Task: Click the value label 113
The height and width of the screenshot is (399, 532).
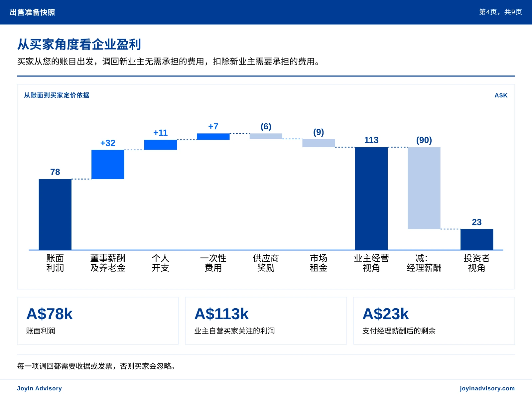Action: pyautogui.click(x=371, y=140)
